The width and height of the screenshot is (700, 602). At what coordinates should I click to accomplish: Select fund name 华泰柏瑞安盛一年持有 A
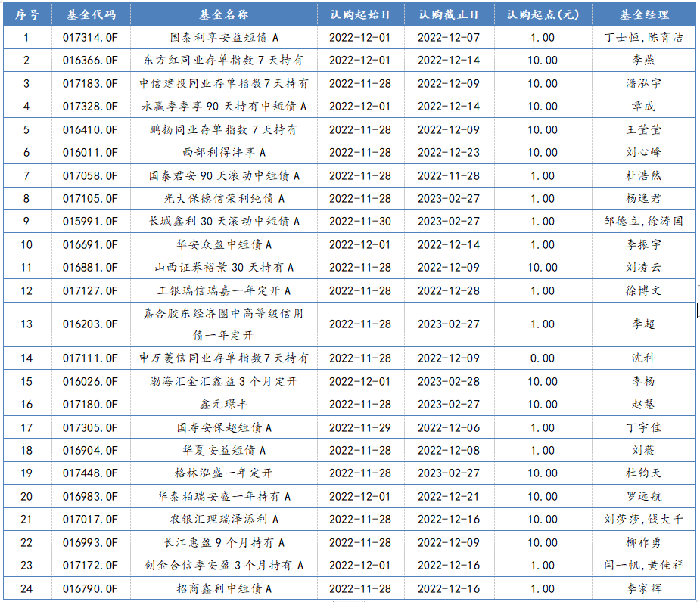224,497
